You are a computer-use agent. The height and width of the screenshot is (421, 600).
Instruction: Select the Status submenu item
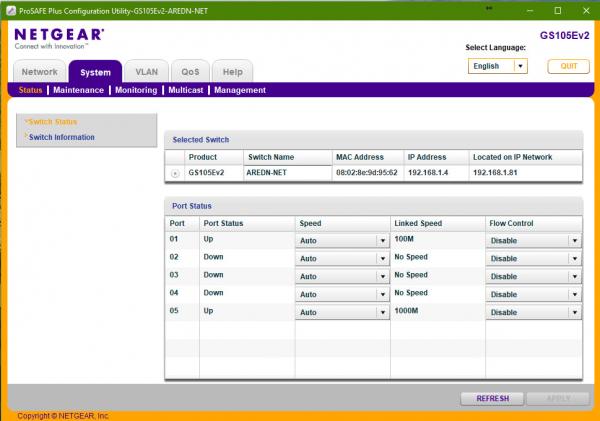point(30,90)
